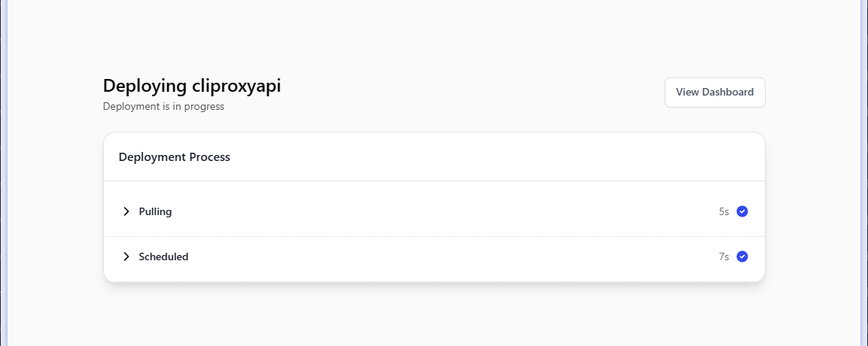
Task: Select the Scheduled step label
Action: [163, 256]
